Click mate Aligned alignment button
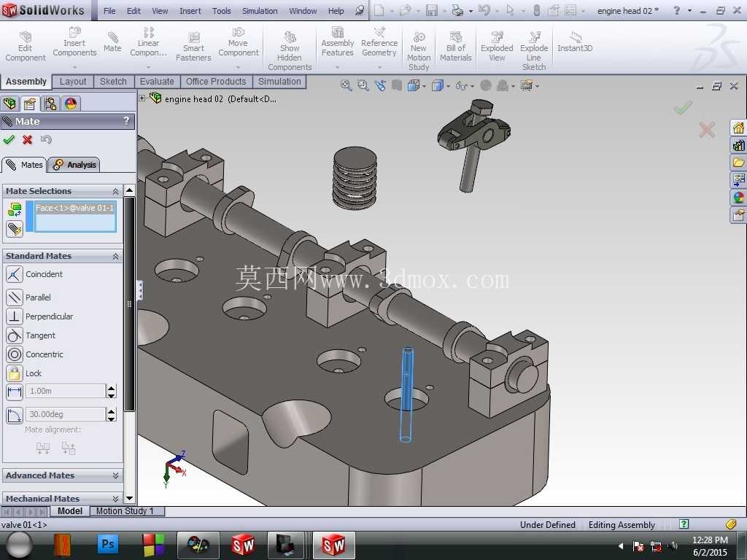The width and height of the screenshot is (747, 560). point(43,448)
